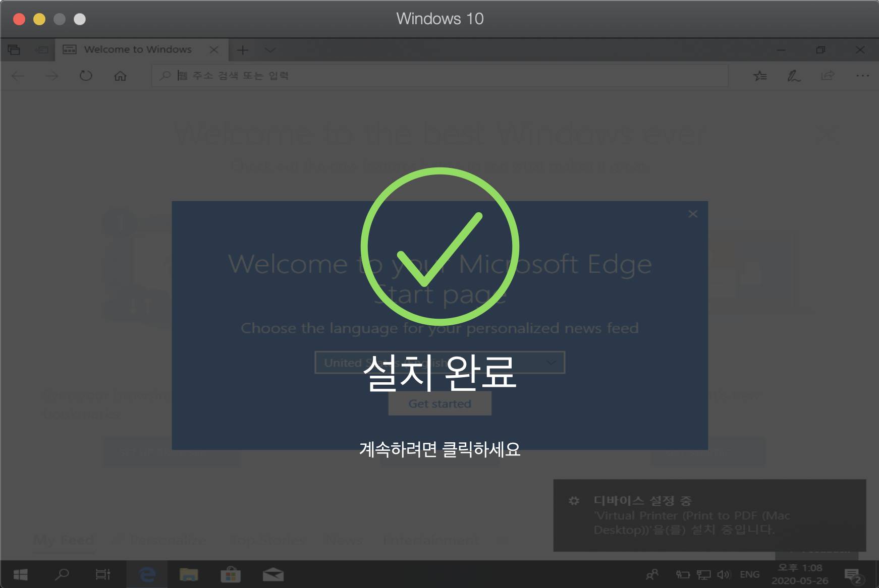The image size is (879, 588).
Task: Refresh the Edge page
Action: click(x=86, y=76)
